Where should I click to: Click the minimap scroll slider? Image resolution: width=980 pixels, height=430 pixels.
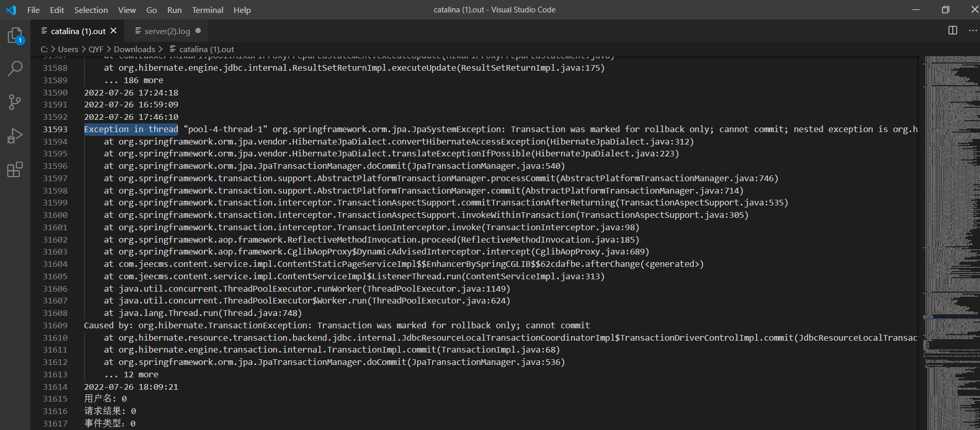pos(952,317)
